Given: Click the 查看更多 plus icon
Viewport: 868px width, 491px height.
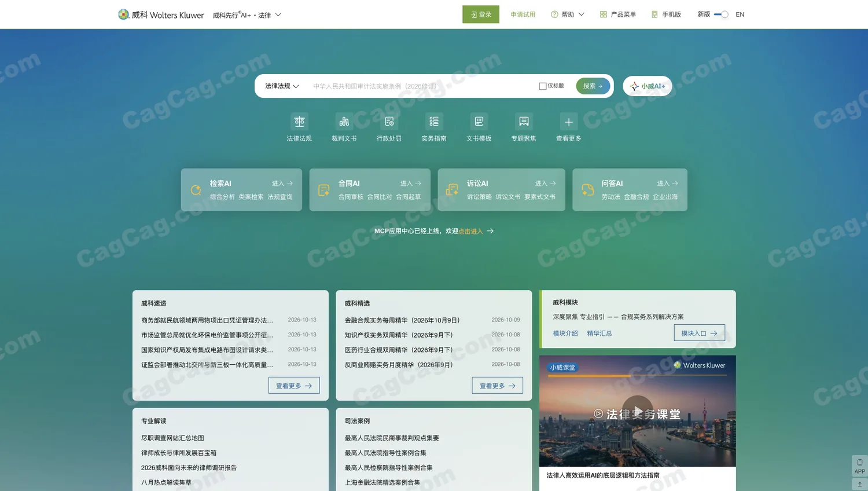Looking at the screenshot, I should tap(569, 122).
